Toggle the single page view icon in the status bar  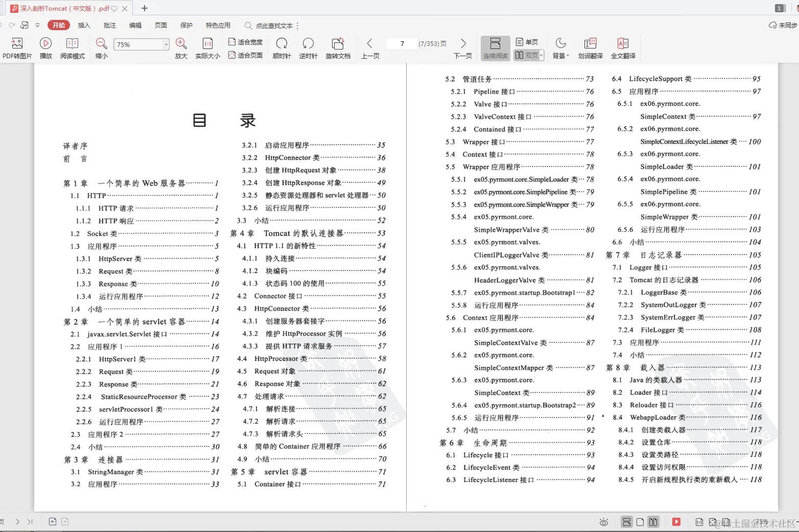tap(640, 522)
